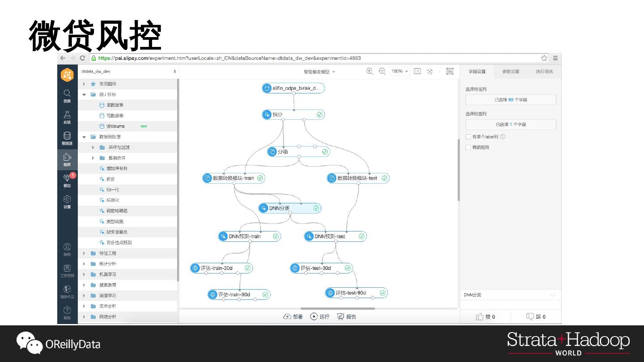The width and height of the screenshot is (644, 362).
Task: Click the auto-layout canvas icon
Action: [450, 71]
